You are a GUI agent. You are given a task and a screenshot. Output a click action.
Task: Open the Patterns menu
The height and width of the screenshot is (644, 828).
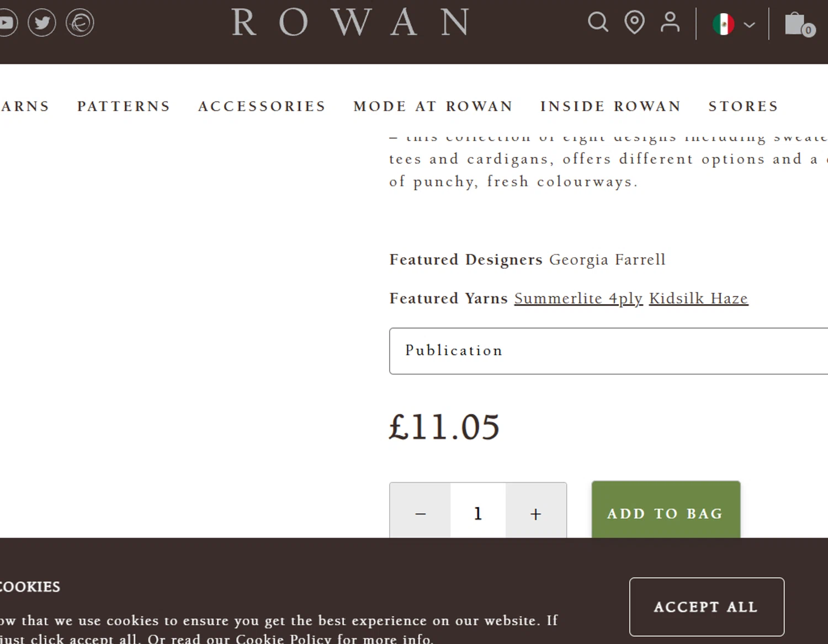click(x=124, y=106)
